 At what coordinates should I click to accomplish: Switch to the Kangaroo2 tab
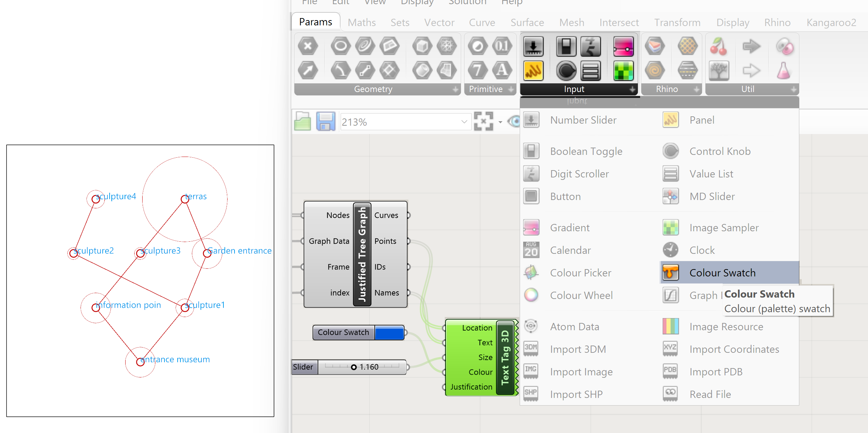pos(831,23)
